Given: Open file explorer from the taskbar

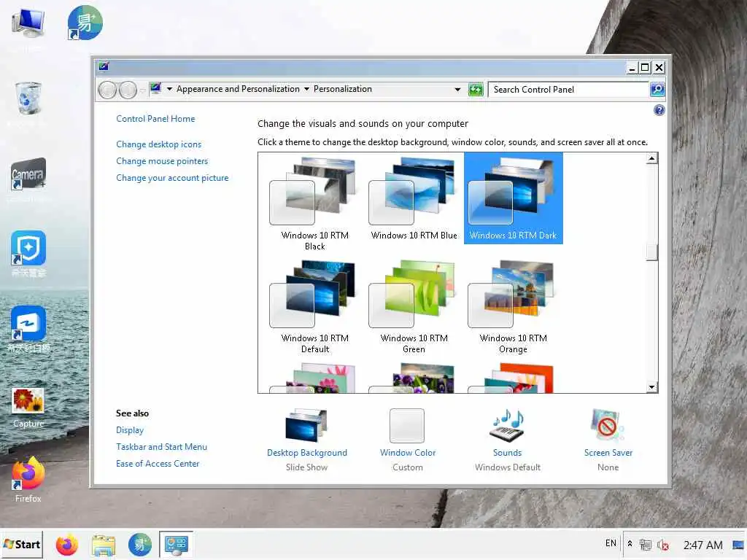Looking at the screenshot, I should tap(104, 545).
